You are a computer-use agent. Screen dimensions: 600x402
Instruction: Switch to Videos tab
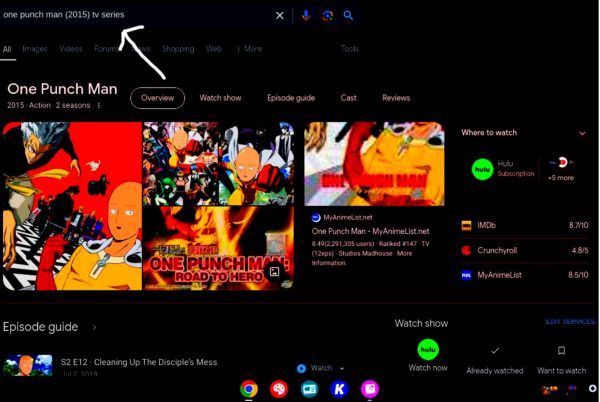pos(71,49)
